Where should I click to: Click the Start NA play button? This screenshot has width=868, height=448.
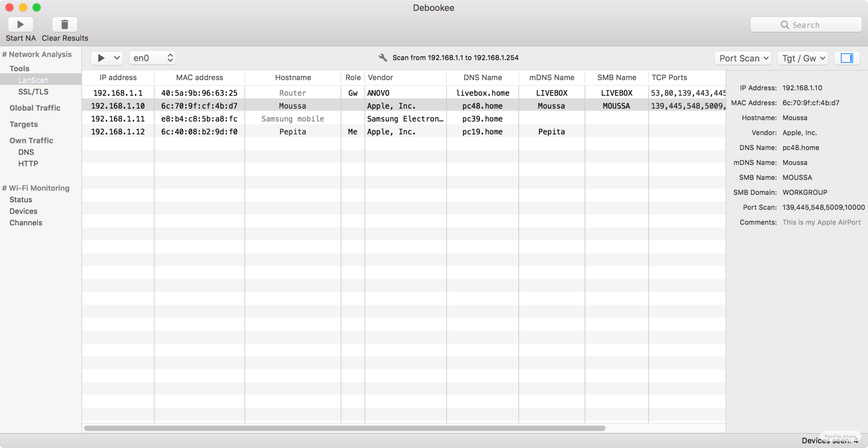[21, 24]
